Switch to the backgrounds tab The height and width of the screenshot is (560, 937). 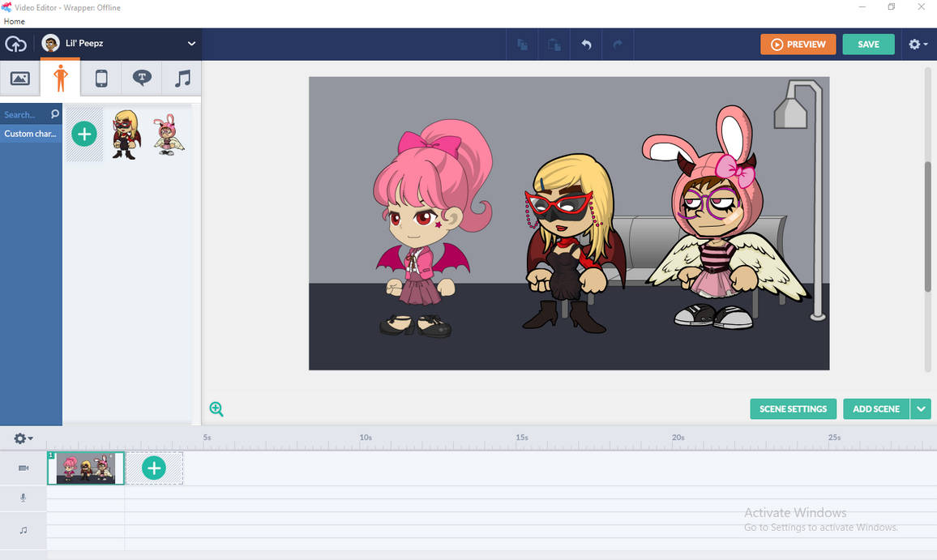(x=19, y=79)
